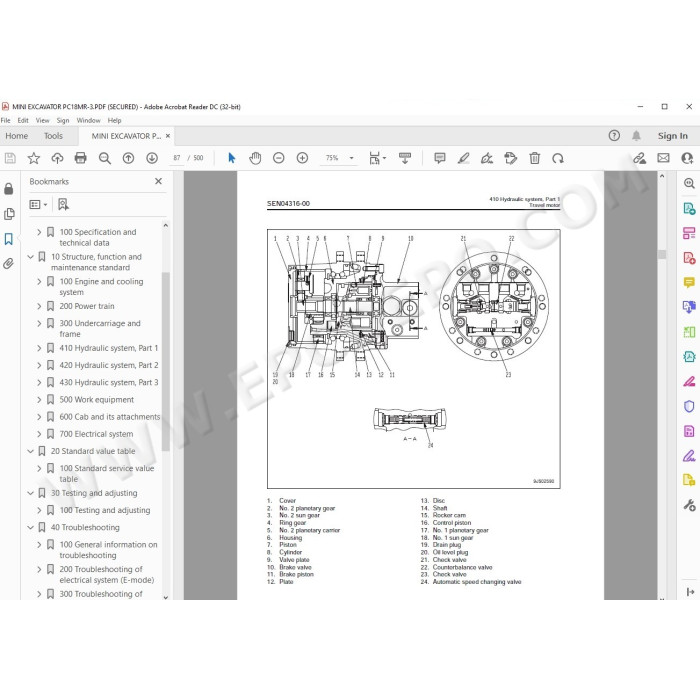Open 420 Hydraulic system, Part 2 bookmark
The height and width of the screenshot is (700, 700).
coord(109,365)
